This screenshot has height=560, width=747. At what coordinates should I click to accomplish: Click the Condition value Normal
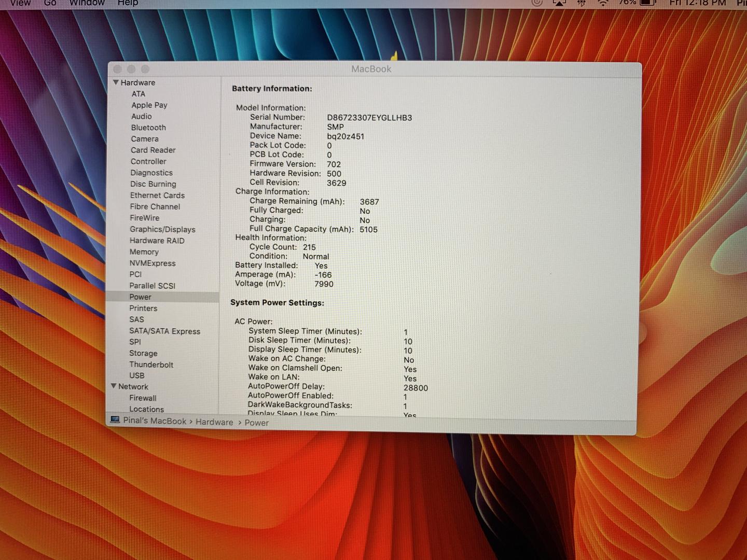click(x=316, y=257)
